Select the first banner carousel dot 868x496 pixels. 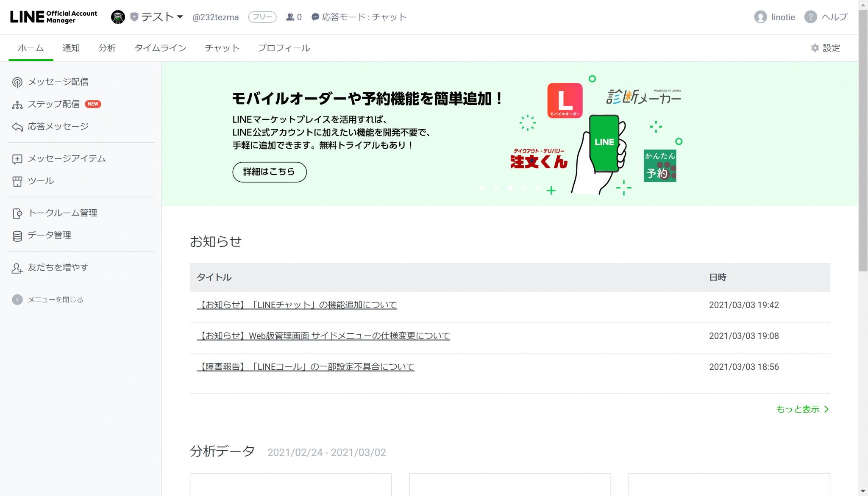tap(482, 188)
